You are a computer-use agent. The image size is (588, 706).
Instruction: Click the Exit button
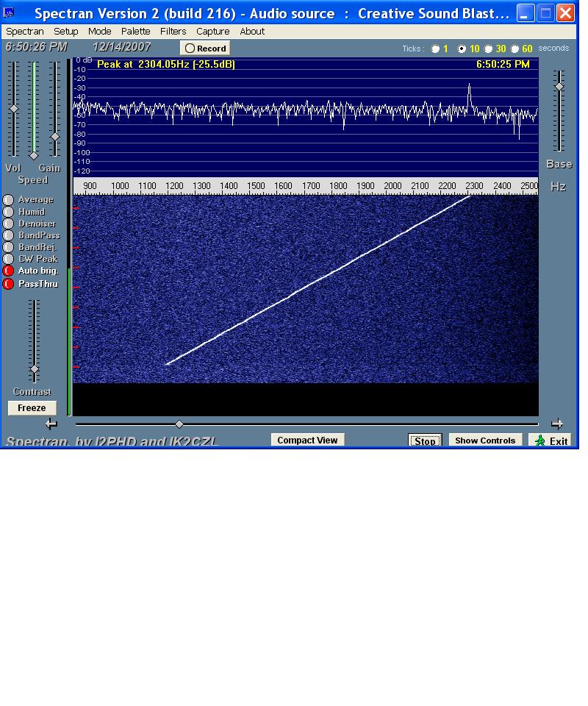click(x=551, y=441)
